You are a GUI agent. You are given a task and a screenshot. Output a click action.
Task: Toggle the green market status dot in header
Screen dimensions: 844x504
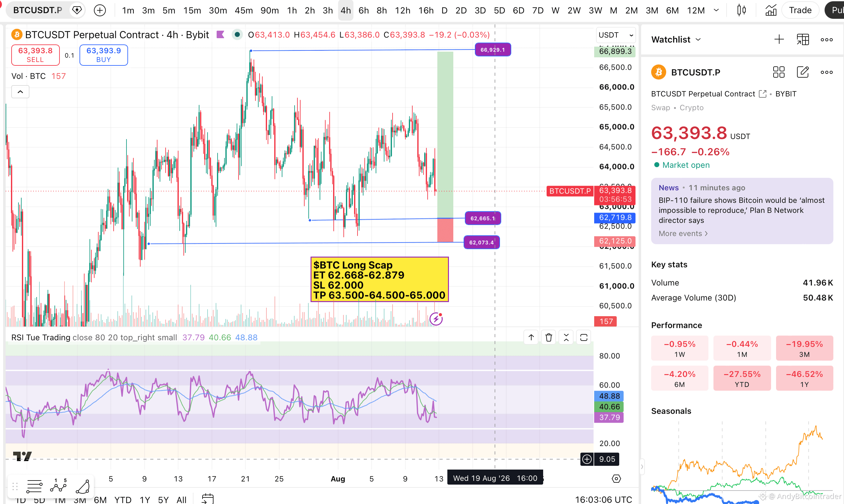click(237, 35)
